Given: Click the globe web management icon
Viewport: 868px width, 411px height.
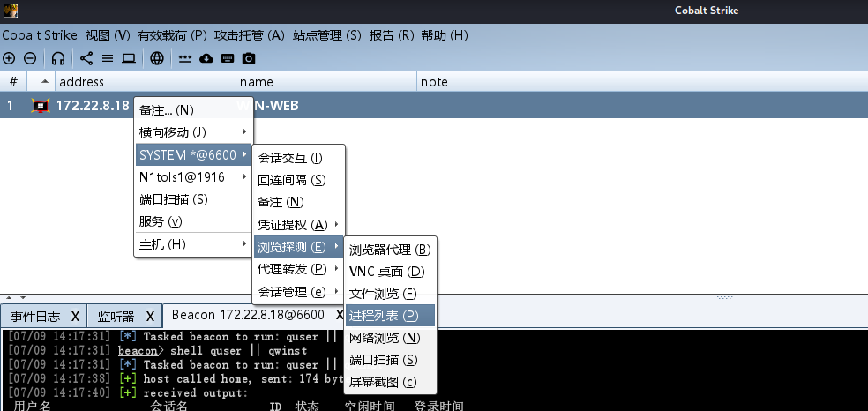Looking at the screenshot, I should 157,58.
